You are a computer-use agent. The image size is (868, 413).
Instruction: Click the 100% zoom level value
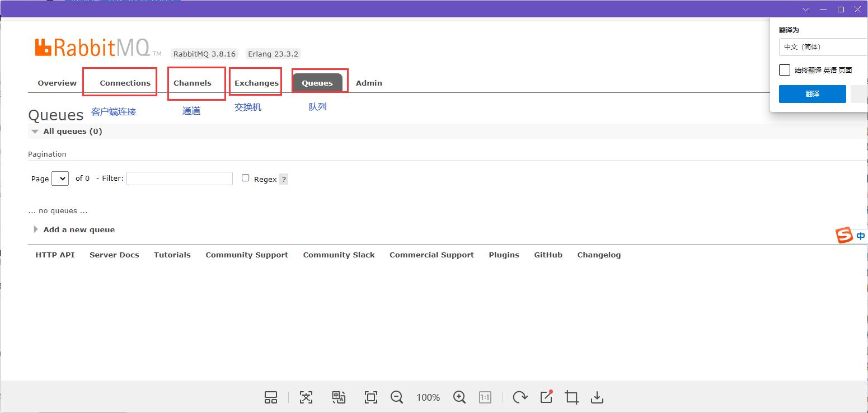pos(428,397)
